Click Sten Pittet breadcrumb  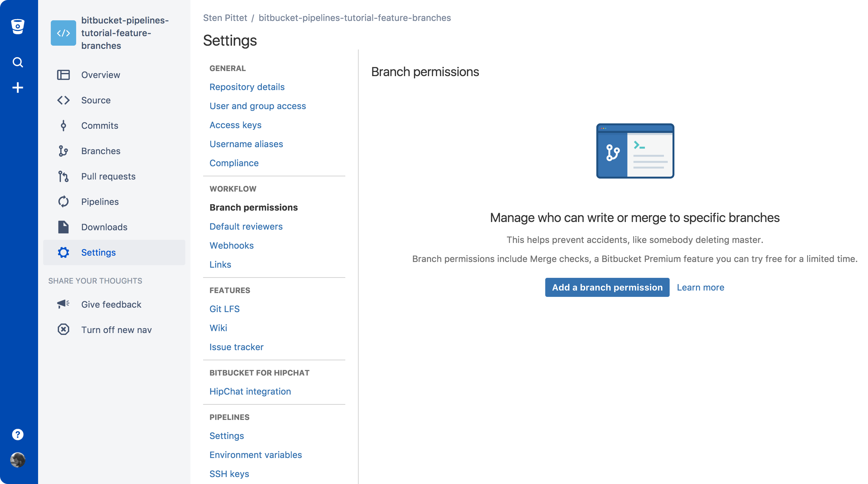[x=225, y=17]
